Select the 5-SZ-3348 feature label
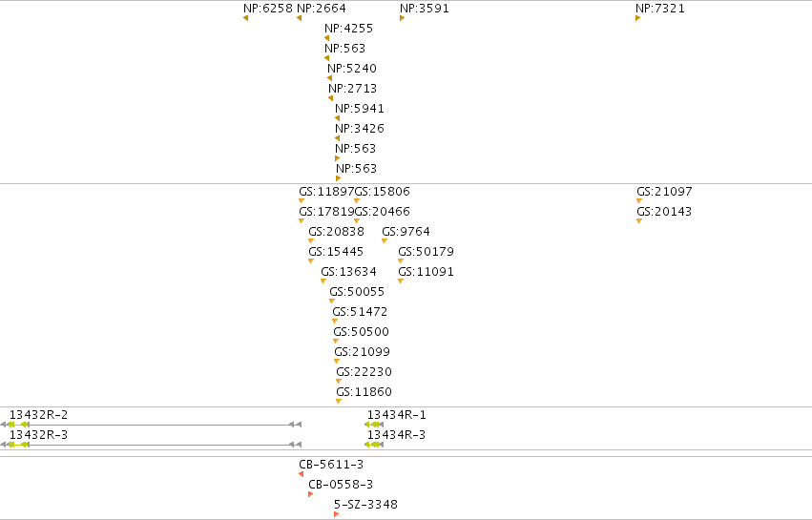 tap(365, 505)
